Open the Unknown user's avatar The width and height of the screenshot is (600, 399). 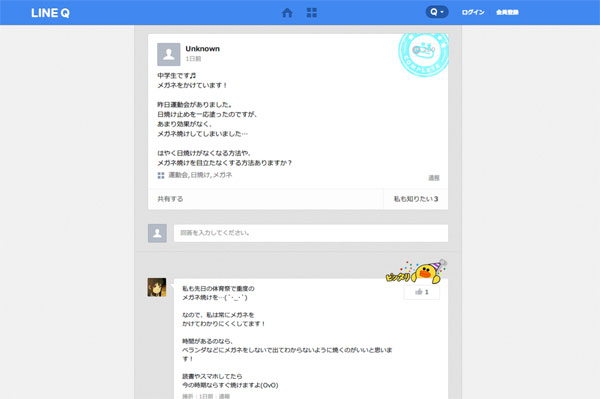169,54
